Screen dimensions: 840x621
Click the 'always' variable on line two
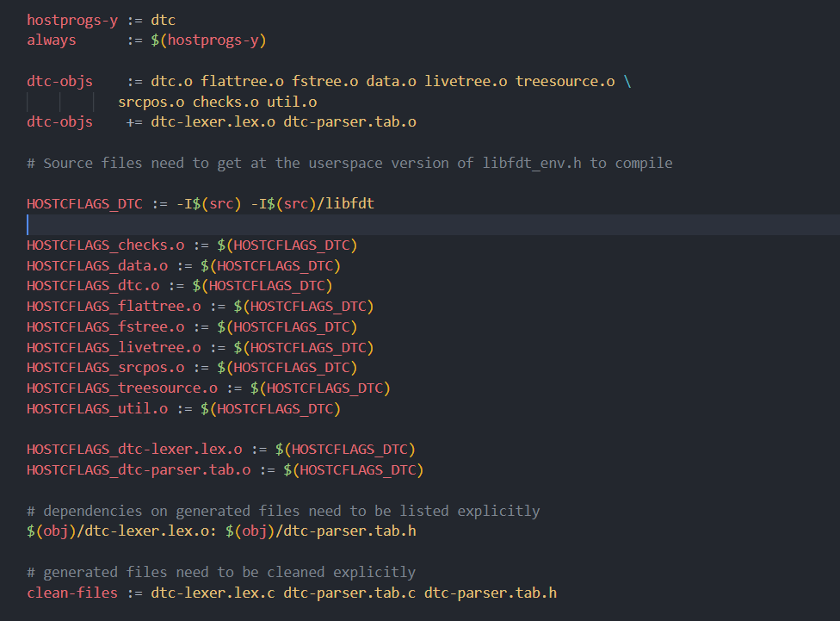coord(52,40)
